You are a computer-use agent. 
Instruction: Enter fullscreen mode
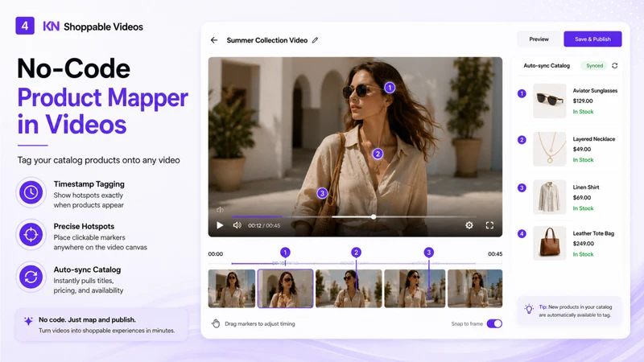pyautogui.click(x=489, y=225)
